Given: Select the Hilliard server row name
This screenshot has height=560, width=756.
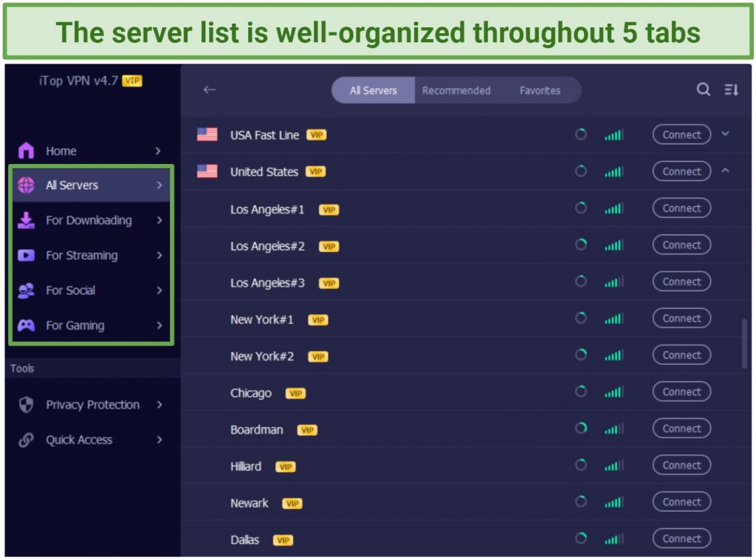Looking at the screenshot, I should click(x=246, y=466).
